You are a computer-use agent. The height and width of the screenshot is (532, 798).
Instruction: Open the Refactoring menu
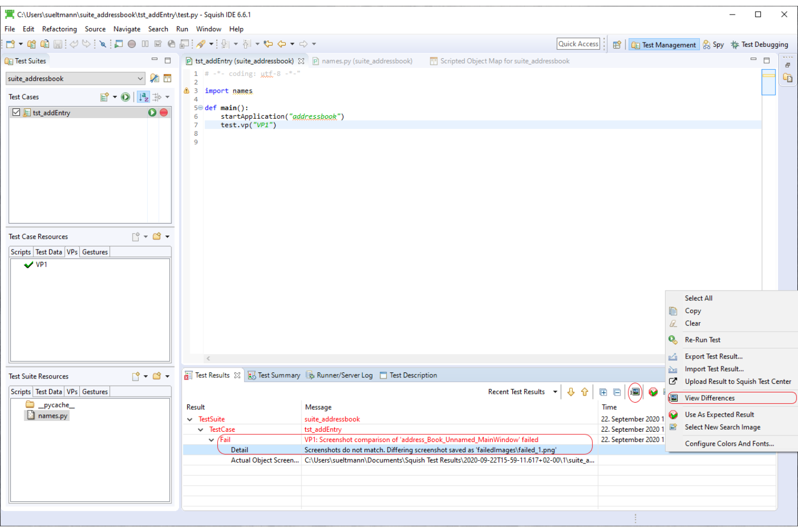click(59, 29)
